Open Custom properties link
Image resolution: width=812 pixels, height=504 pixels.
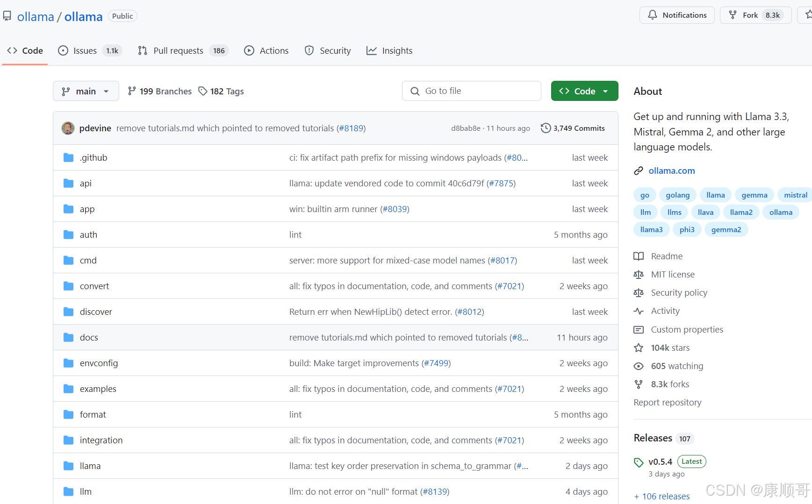pyautogui.click(x=687, y=330)
